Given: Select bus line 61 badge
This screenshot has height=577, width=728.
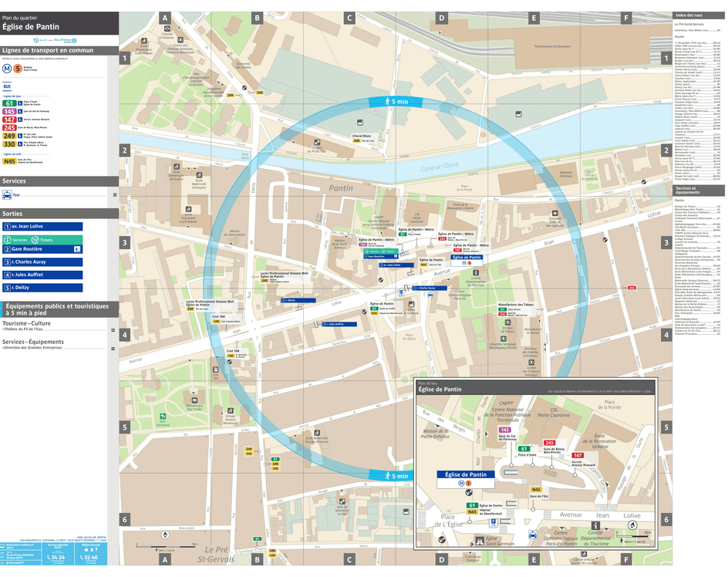Looking at the screenshot, I should pyautogui.click(x=9, y=103).
